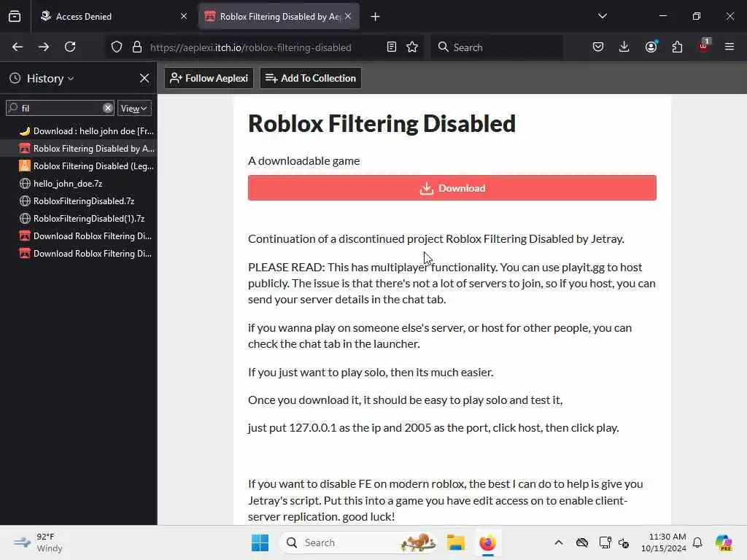This screenshot has height=560, width=747.
Task: Click Follow Aeplexi button
Action: (x=209, y=78)
